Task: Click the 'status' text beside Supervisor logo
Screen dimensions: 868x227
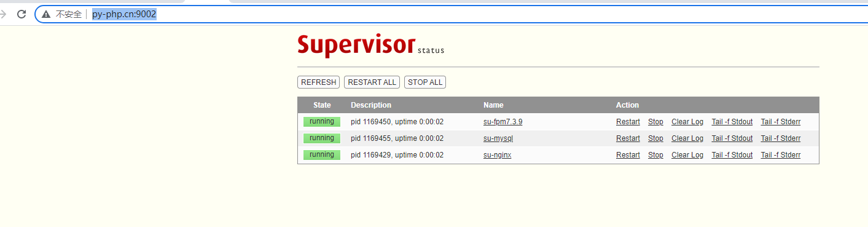Action: (431, 50)
